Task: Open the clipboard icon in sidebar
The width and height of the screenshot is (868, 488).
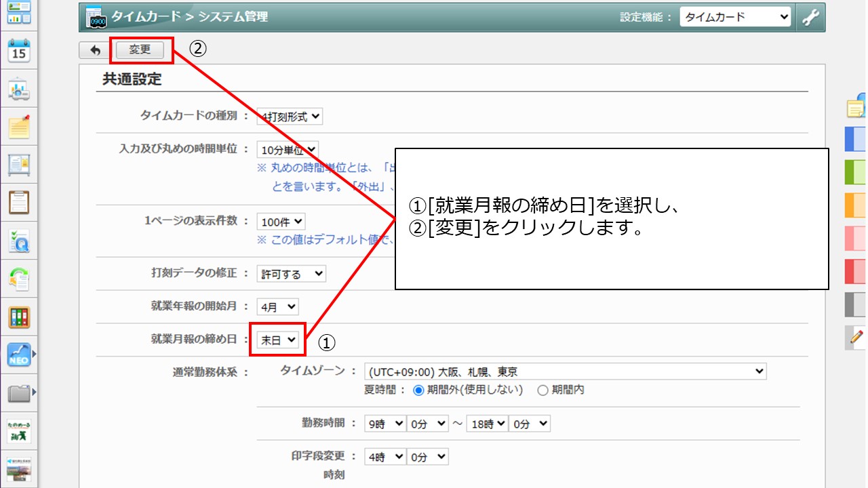Action: [x=19, y=202]
